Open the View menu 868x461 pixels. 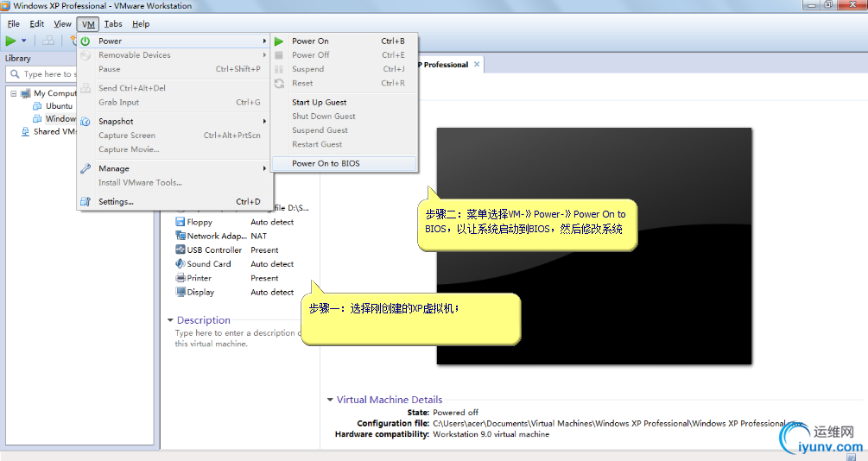62,24
